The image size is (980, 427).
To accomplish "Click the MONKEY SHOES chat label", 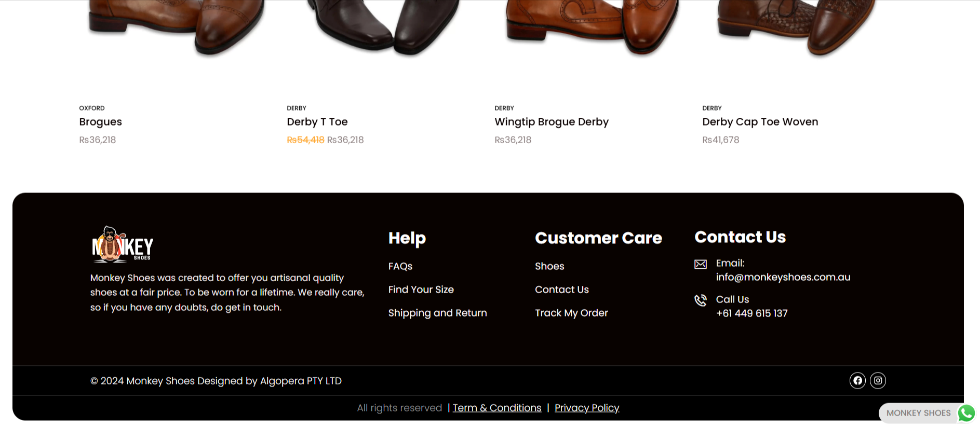I will click(x=918, y=413).
